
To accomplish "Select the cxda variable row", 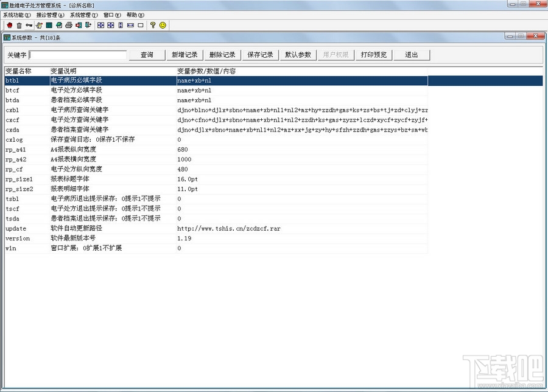I will coord(216,130).
